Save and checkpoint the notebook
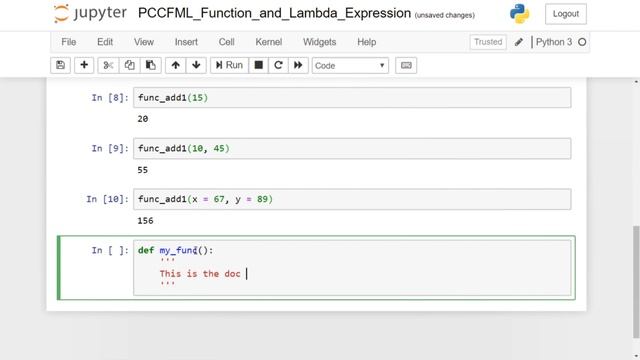The height and width of the screenshot is (360, 640). (60, 65)
